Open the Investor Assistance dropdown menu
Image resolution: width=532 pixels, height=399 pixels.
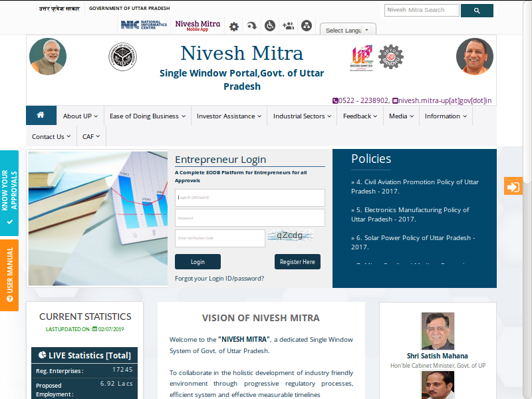[229, 115]
